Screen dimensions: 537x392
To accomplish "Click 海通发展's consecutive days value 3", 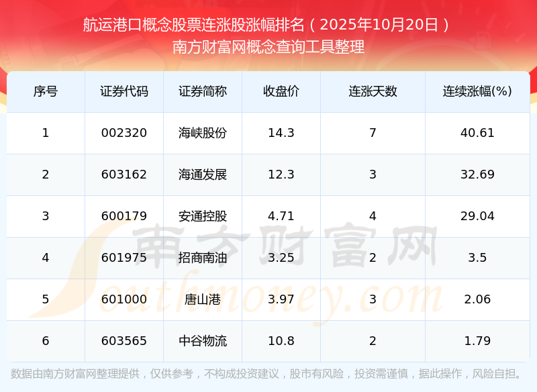I will pos(373,175).
